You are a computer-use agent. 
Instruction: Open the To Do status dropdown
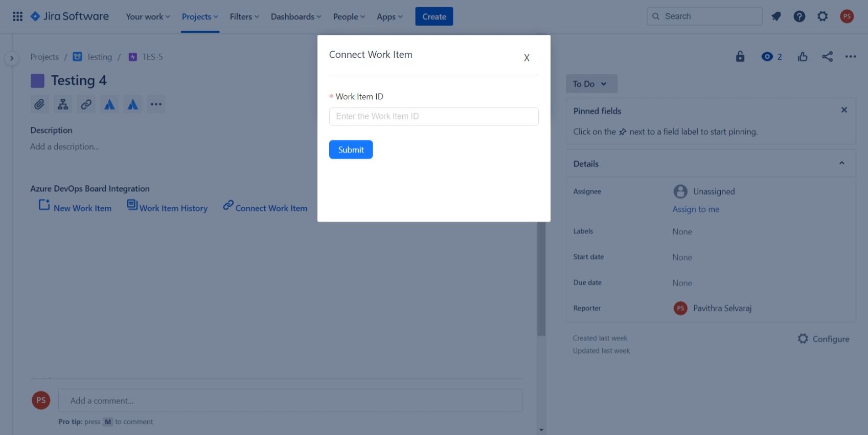click(x=591, y=84)
